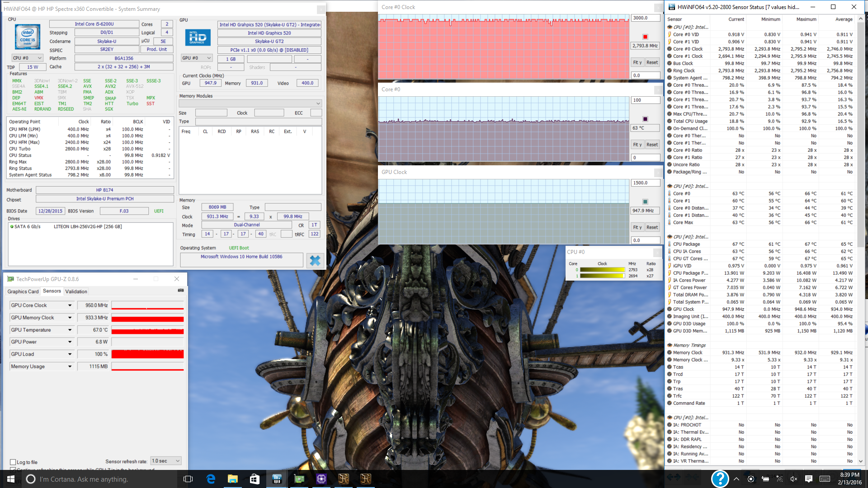Open the GPU Temperature sensor dropdown
Image resolution: width=868 pixels, height=488 pixels.
click(x=70, y=330)
